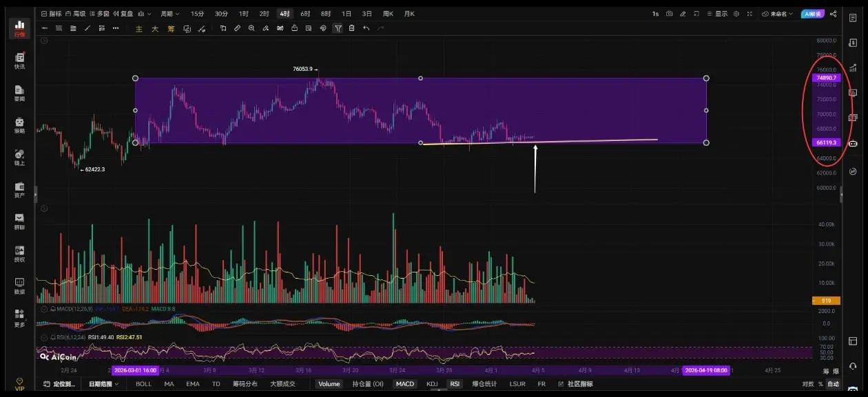Open chart settings gear icon
Image resolution: width=868 pixels, height=397 pixels.
point(736,14)
